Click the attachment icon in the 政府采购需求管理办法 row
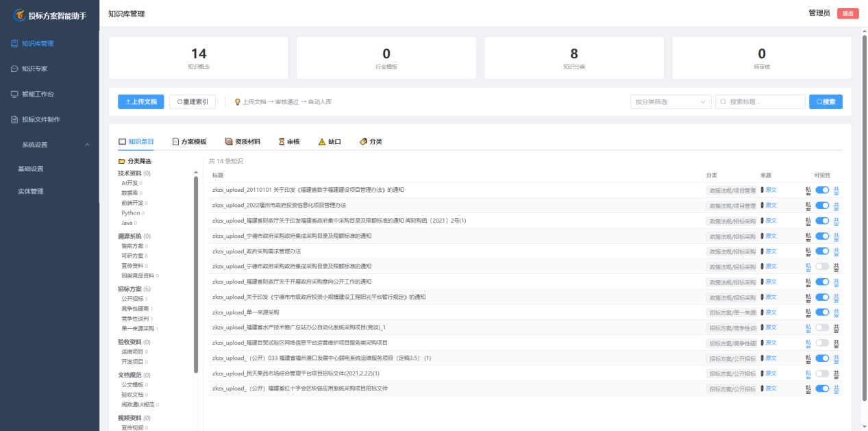868x431 pixels. point(762,251)
